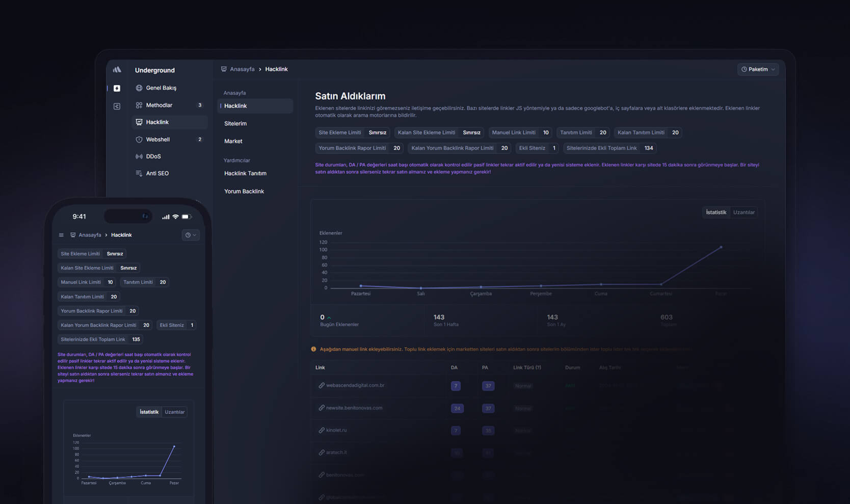Click the Underground logo icon in the sidebar rail
The height and width of the screenshot is (504, 850).
pos(117,70)
